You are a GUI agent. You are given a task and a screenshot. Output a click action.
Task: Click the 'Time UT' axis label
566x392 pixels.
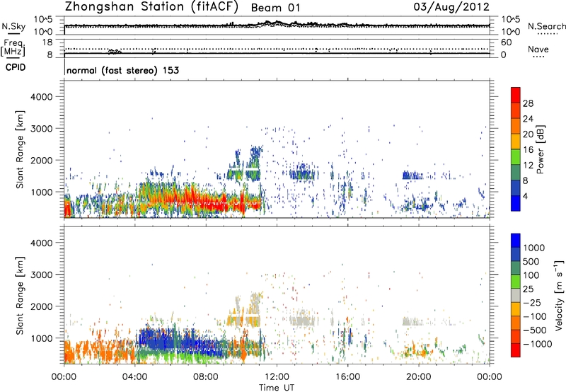277,388
